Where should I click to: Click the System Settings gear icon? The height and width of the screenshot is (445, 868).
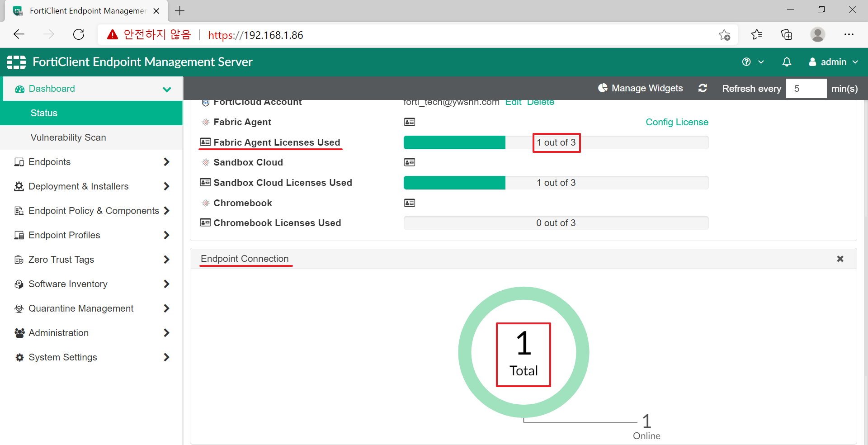(x=19, y=357)
